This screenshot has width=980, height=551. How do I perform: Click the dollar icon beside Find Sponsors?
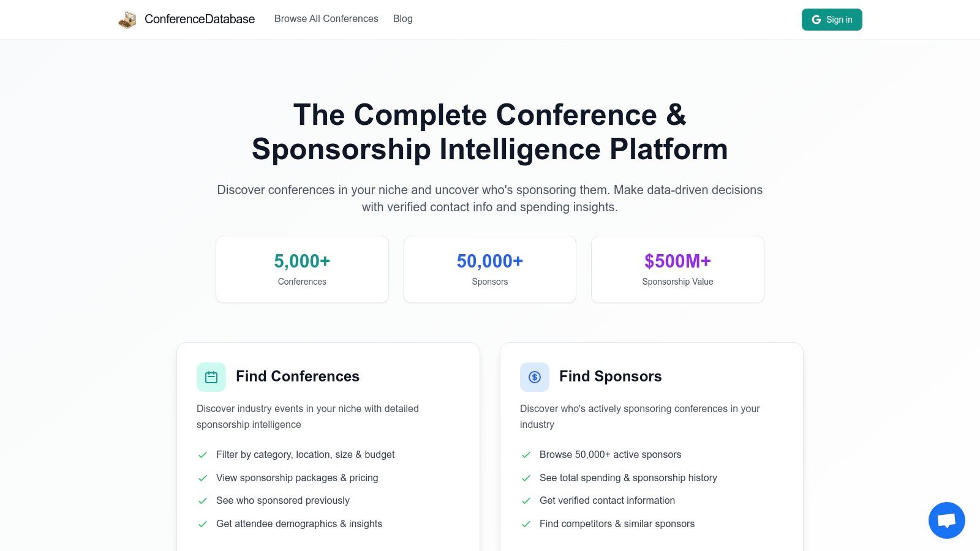click(x=534, y=377)
